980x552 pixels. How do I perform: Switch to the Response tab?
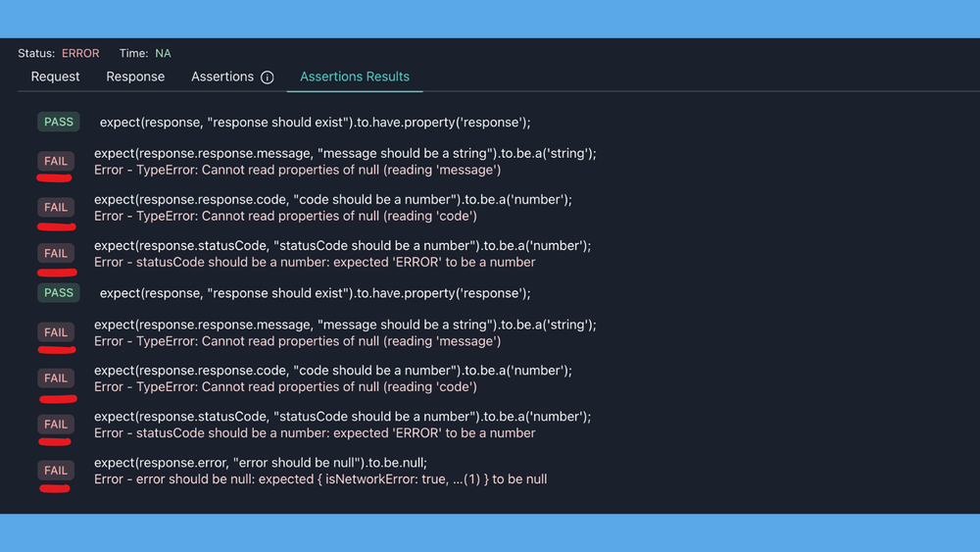click(x=135, y=76)
